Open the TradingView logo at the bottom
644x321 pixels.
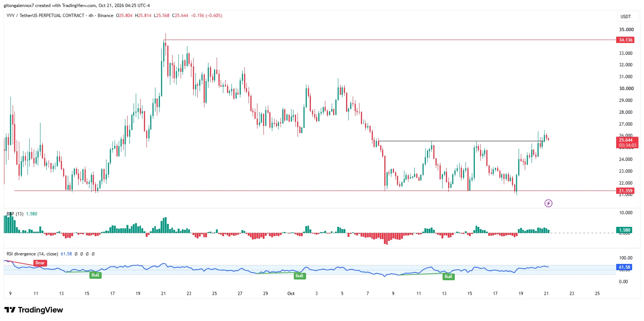[34, 310]
